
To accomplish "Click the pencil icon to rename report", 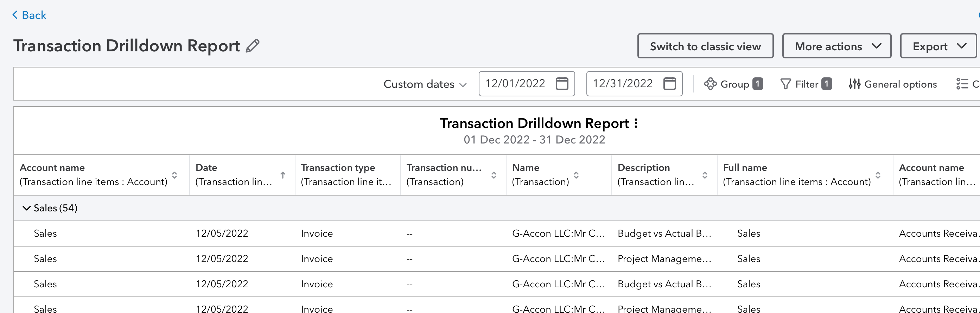I will pyautogui.click(x=253, y=46).
